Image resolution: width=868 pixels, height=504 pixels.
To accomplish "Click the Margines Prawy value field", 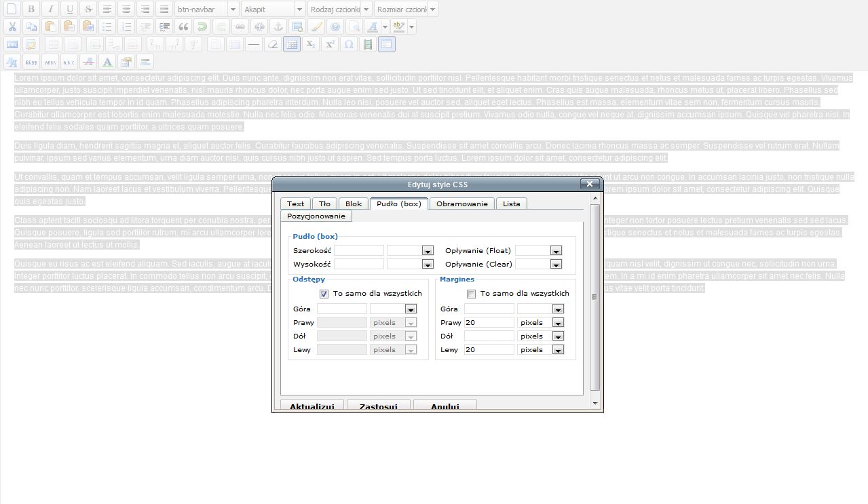I will tap(489, 322).
